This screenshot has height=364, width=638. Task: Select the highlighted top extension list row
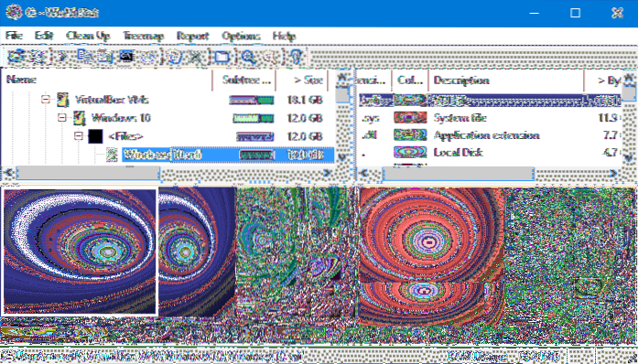click(x=490, y=100)
